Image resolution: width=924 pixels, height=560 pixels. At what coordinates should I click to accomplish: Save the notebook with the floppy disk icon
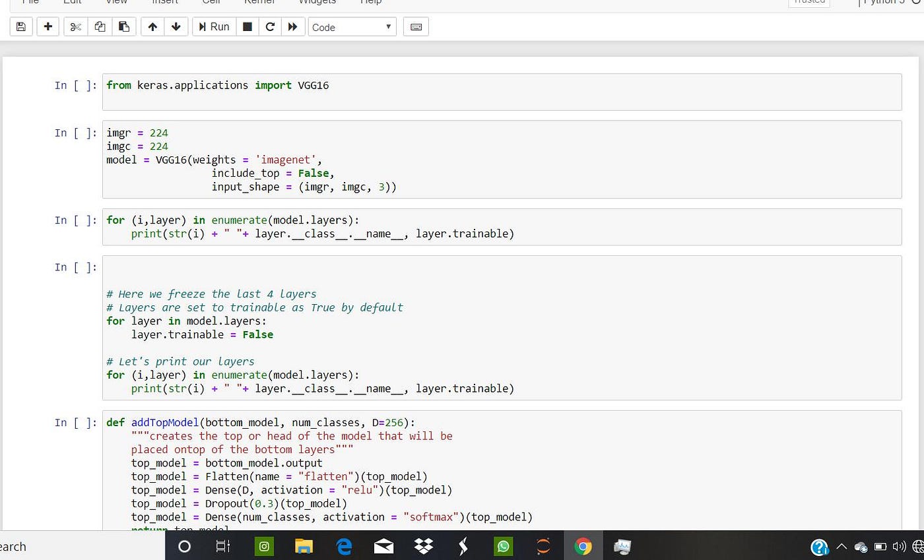[20, 27]
